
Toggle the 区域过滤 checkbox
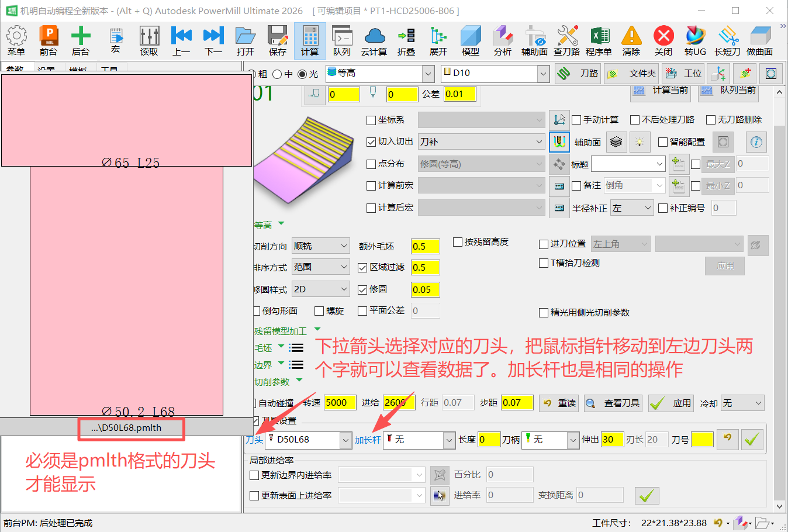coord(362,268)
